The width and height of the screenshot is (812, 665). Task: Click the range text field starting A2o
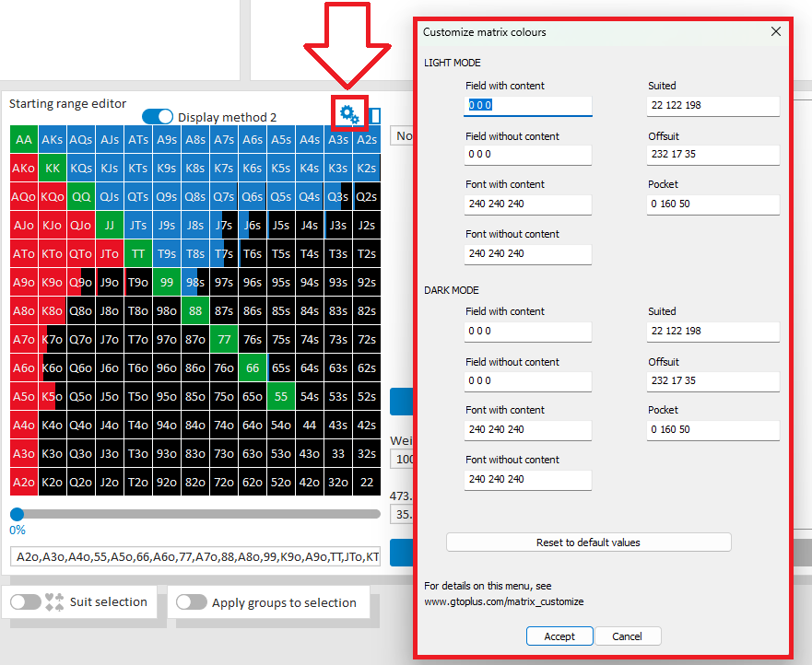pos(195,557)
